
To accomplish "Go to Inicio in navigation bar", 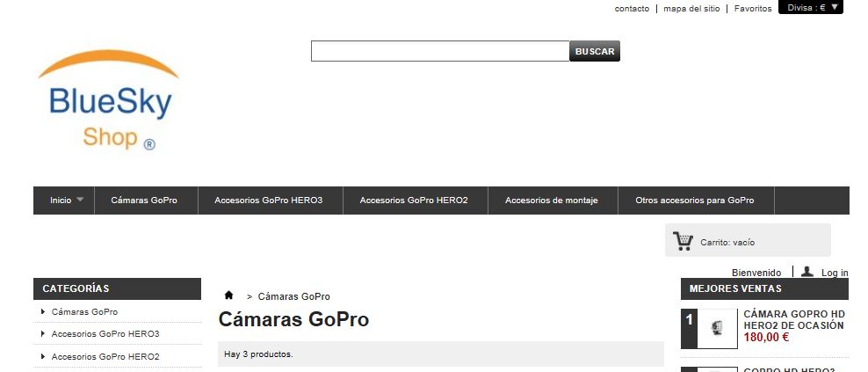I will point(61,201).
